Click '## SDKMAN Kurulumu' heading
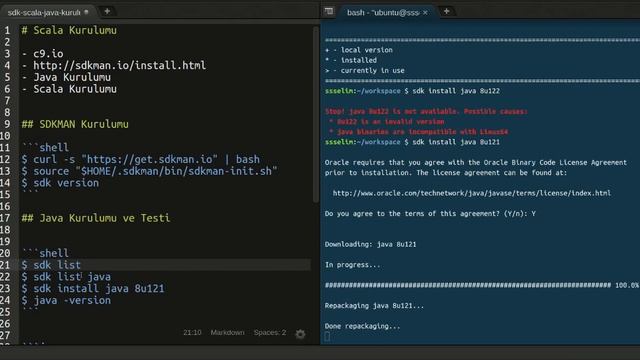Image resolution: width=640 pixels, height=360 pixels. click(75, 124)
